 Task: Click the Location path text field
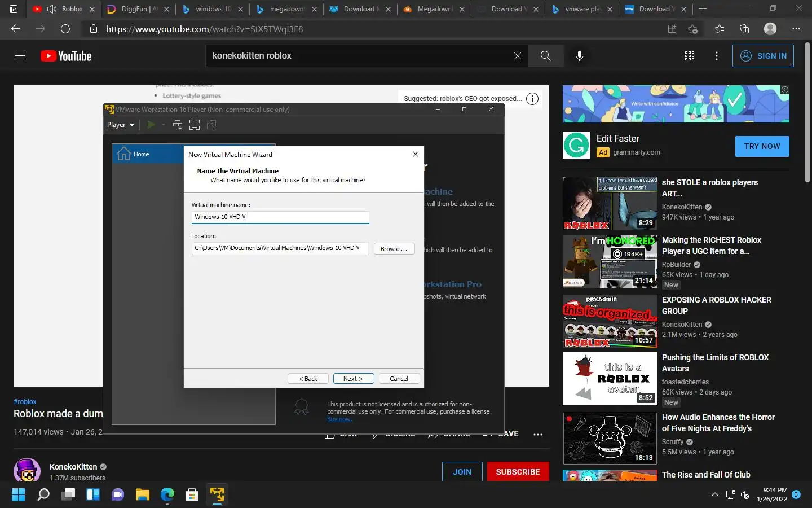280,248
